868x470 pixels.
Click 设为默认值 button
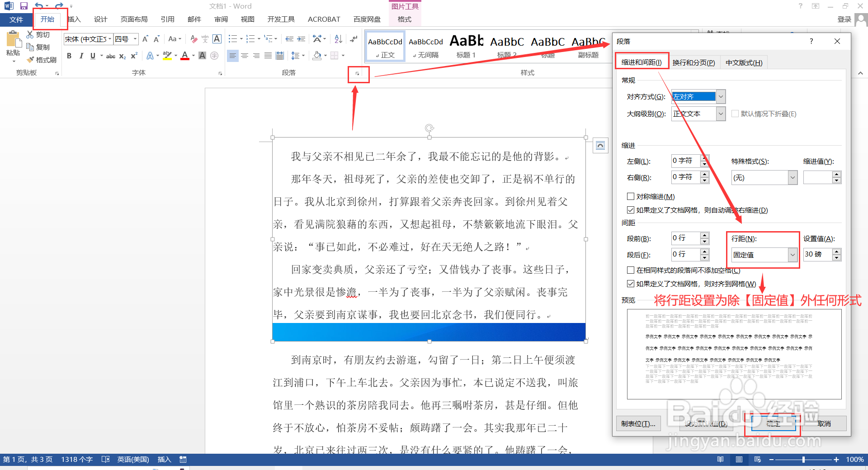(706, 423)
